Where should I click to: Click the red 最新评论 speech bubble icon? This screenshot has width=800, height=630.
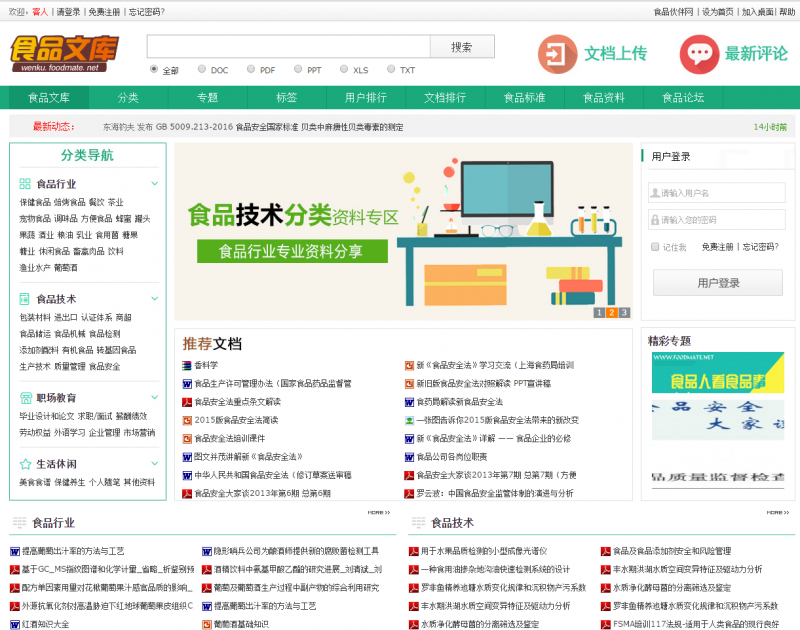click(699, 53)
